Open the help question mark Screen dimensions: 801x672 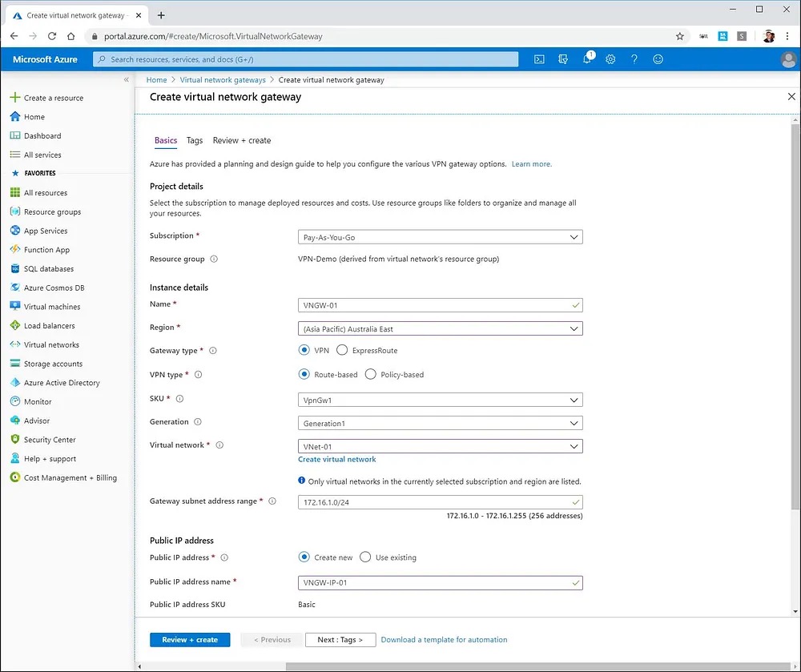[634, 59]
